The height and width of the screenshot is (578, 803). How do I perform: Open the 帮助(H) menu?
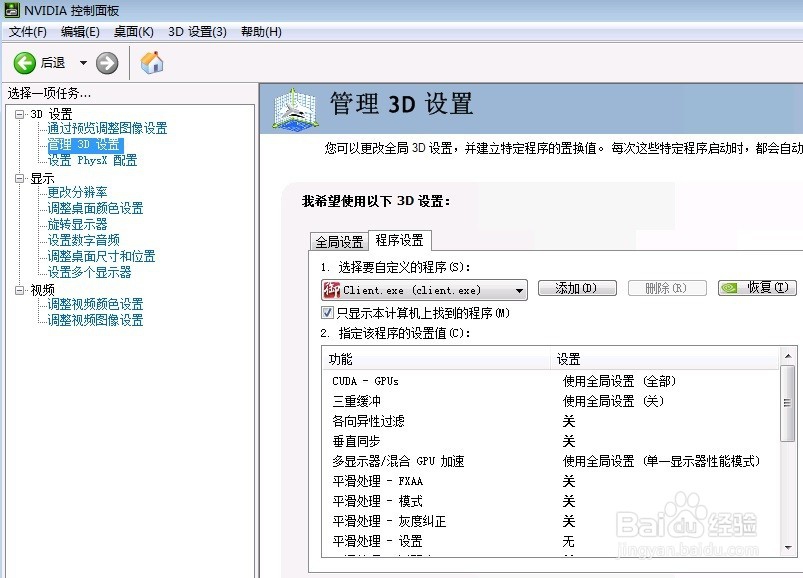click(259, 31)
